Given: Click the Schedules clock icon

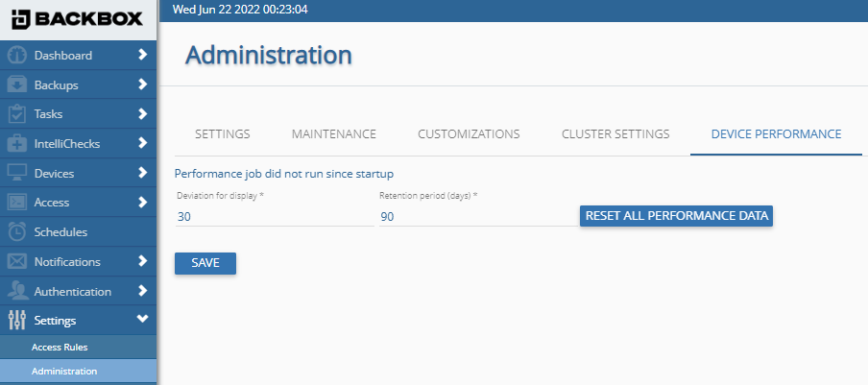Looking at the screenshot, I should [16, 232].
